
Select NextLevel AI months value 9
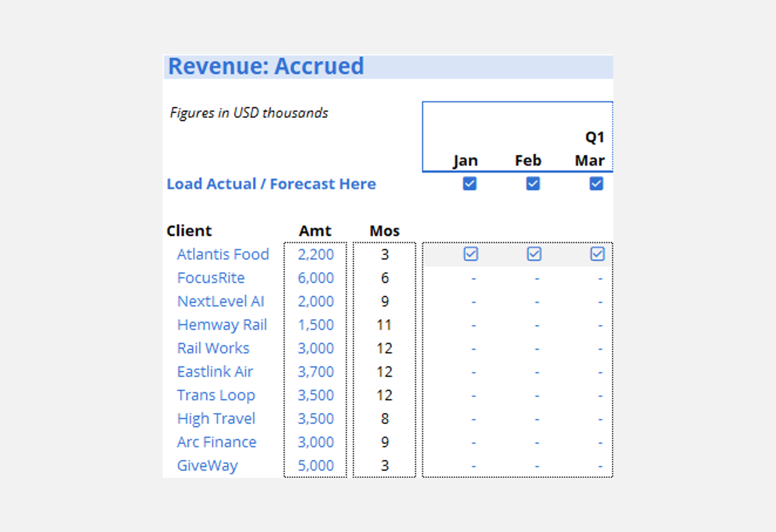click(385, 302)
